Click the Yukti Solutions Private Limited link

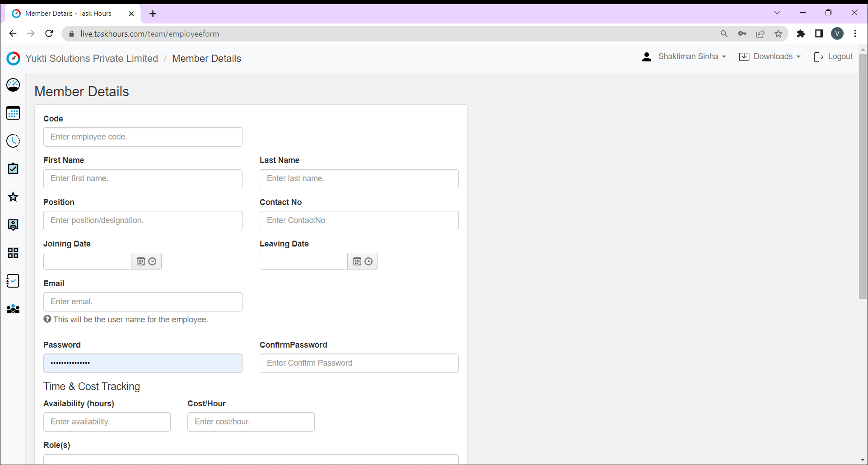92,58
